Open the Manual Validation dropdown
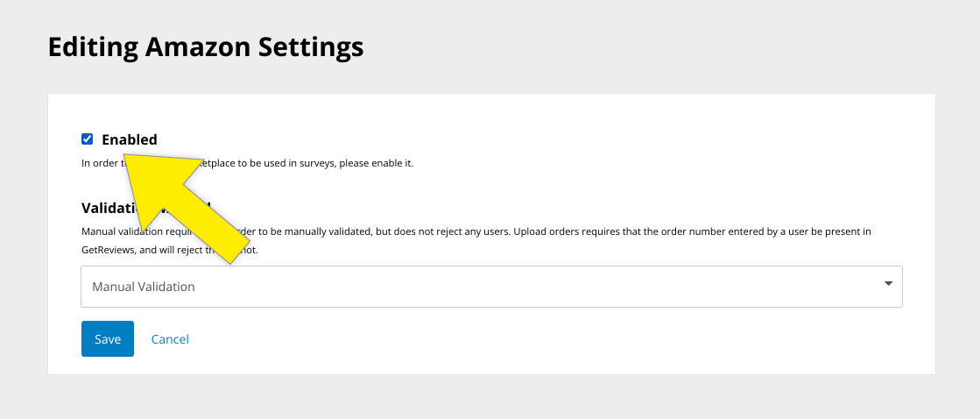This screenshot has height=419, width=980. (490, 287)
